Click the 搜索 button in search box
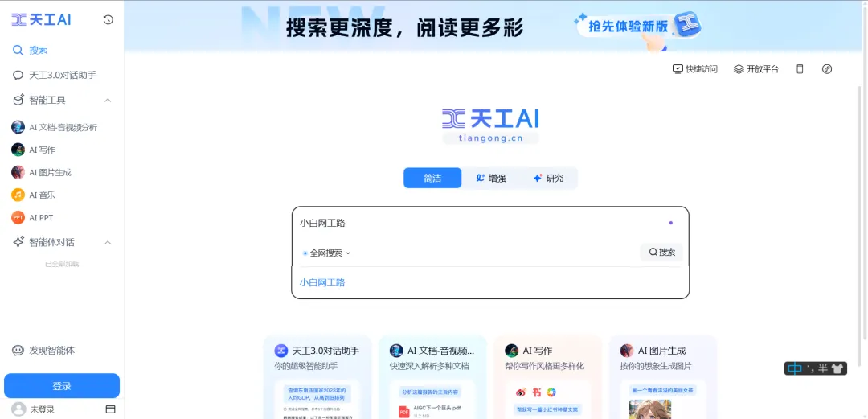This screenshot has width=868, height=419. pyautogui.click(x=661, y=253)
